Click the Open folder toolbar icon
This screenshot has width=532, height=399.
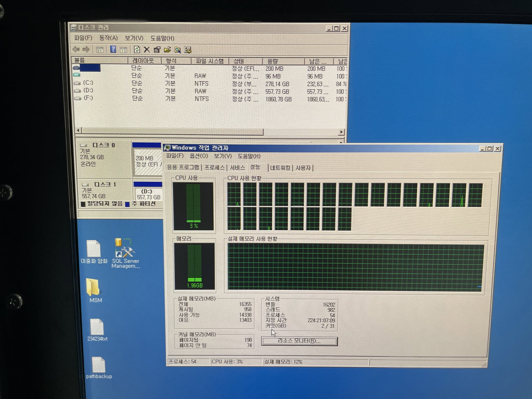coord(167,50)
